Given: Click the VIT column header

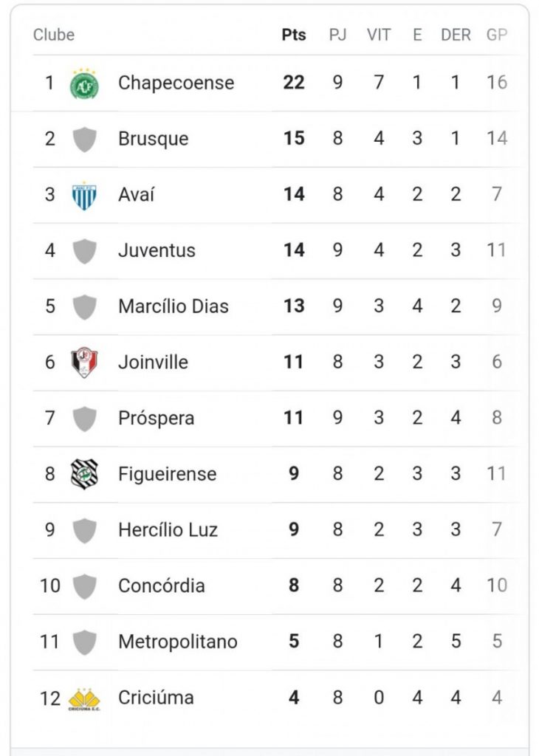Looking at the screenshot, I should [379, 35].
